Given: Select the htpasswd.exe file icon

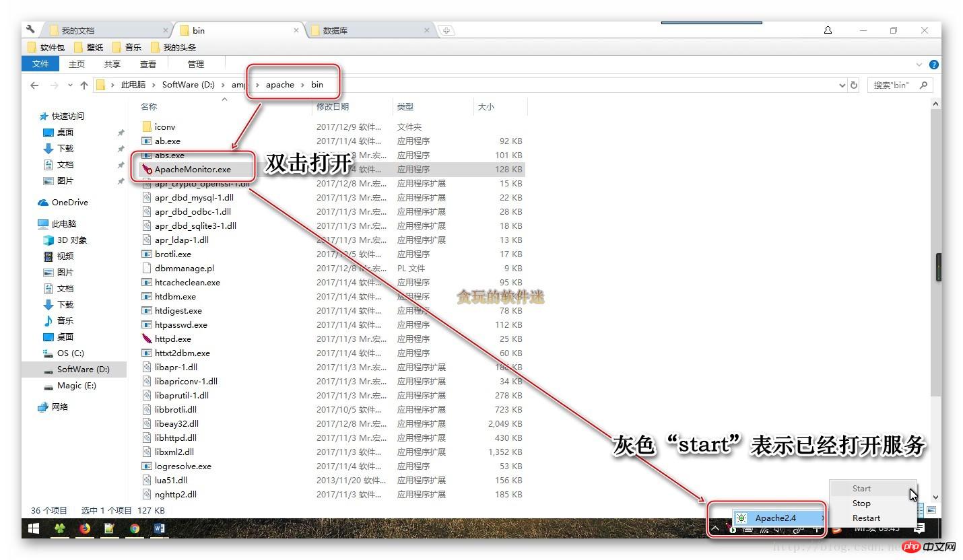Looking at the screenshot, I should point(147,324).
